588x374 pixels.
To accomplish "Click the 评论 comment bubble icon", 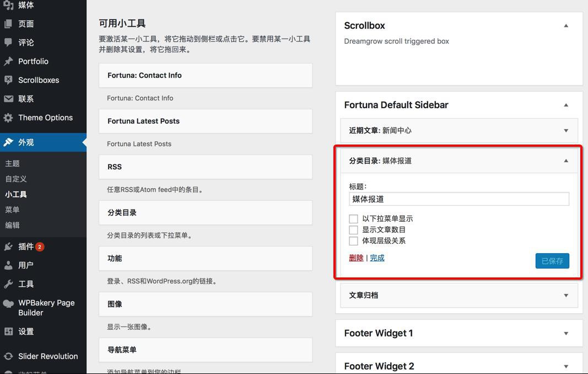I will [8, 42].
